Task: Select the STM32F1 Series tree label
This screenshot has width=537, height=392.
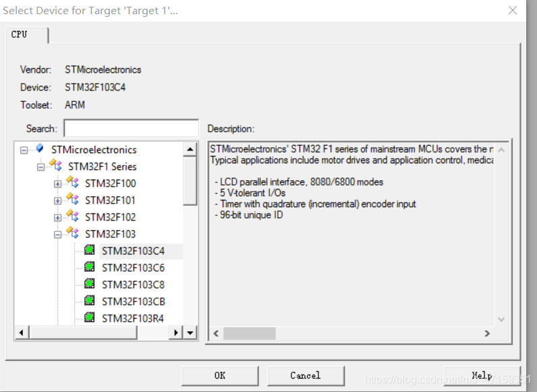Action: tap(103, 167)
